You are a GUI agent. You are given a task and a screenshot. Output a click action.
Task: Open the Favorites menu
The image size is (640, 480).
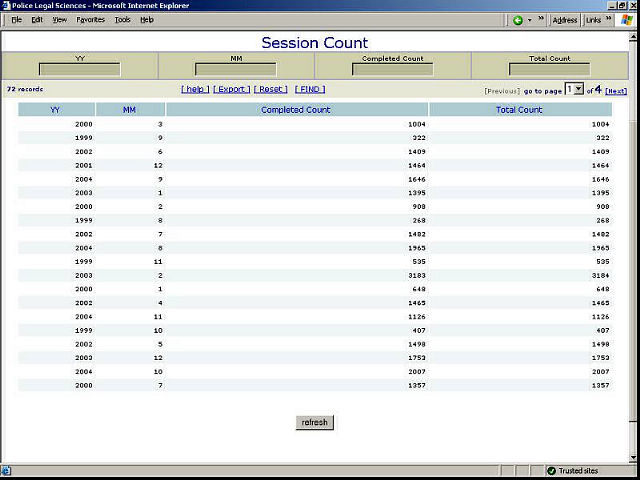[90, 20]
